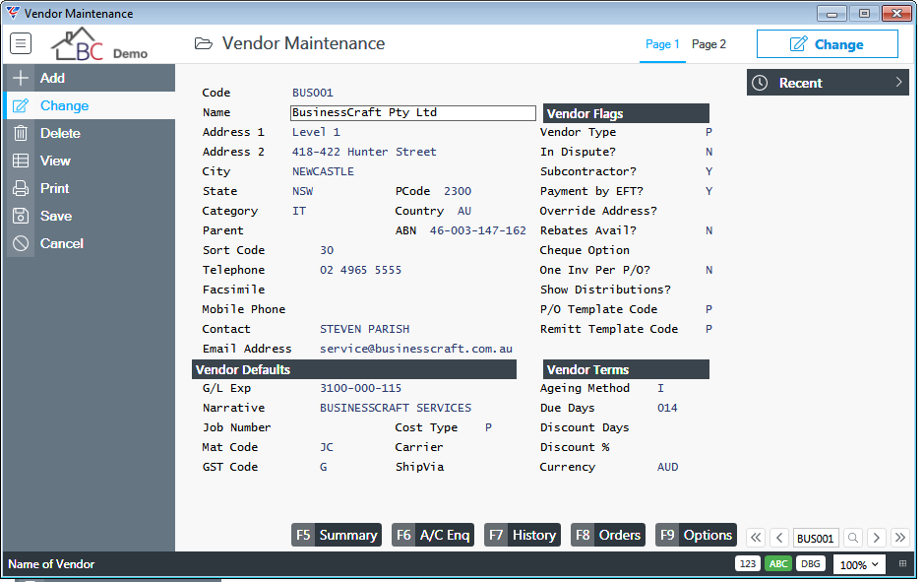Select Delete in the sidebar menu

(90, 133)
